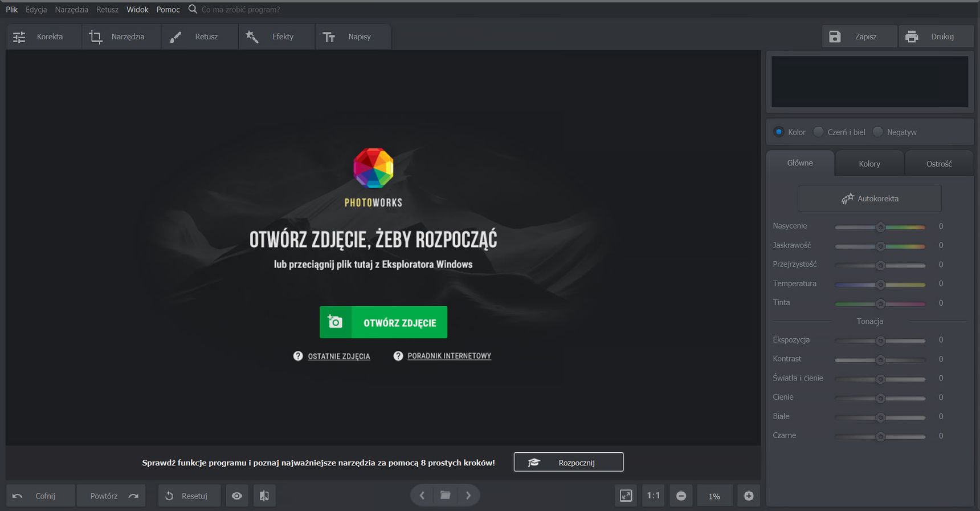Switch to the Główne tab
Viewport: 980px width, 511px height.
tap(800, 163)
